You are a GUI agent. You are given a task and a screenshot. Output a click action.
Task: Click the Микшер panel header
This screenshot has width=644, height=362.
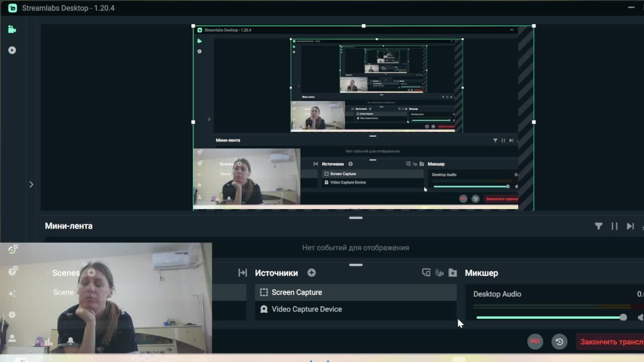tap(481, 273)
